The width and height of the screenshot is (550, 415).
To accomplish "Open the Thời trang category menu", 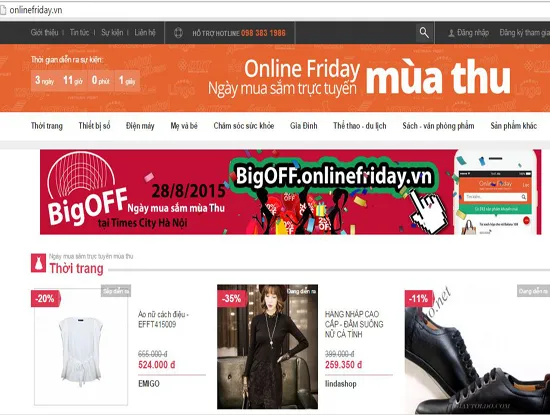I will click(x=47, y=126).
